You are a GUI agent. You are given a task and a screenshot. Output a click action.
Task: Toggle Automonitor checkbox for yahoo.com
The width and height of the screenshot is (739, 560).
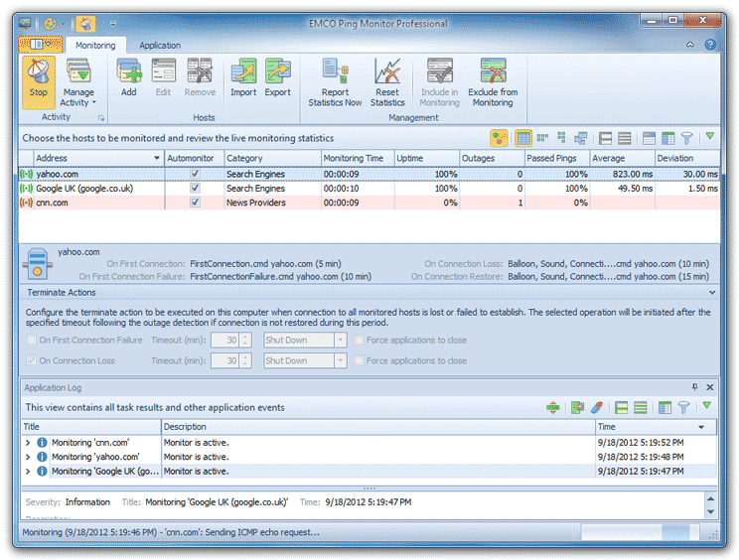(x=195, y=174)
